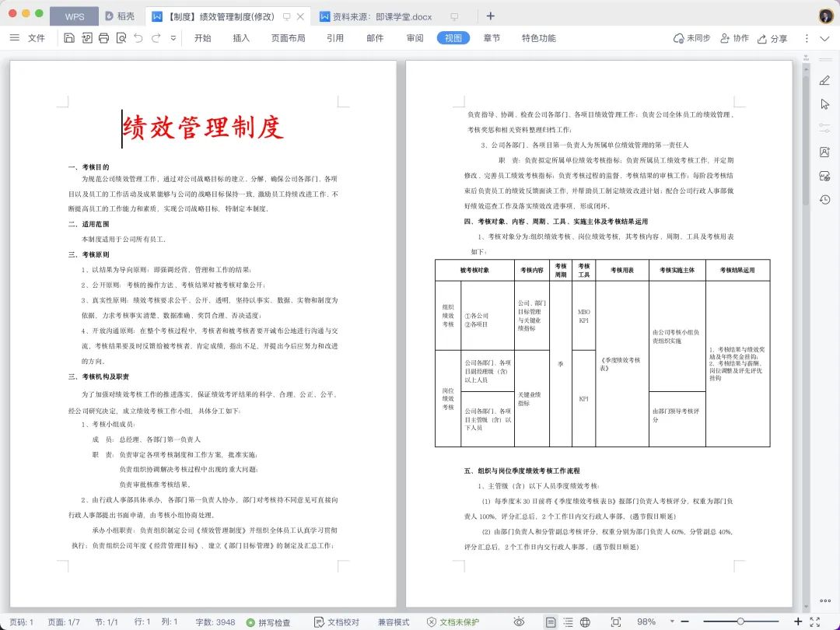
Task: Select the pen/style tool in right sidebar
Action: [825, 80]
